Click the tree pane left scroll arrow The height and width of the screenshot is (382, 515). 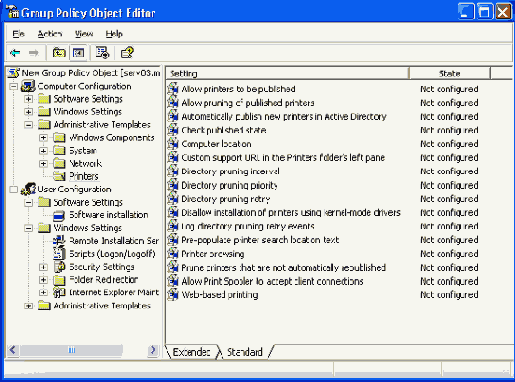pyautogui.click(x=13, y=350)
